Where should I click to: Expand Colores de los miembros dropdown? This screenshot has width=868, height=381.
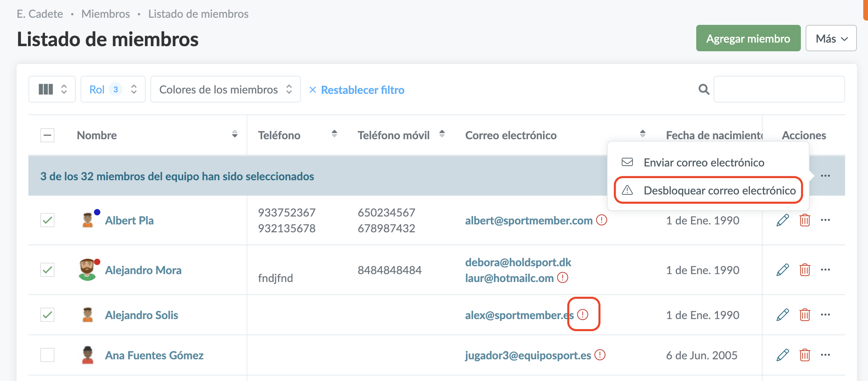tap(225, 90)
